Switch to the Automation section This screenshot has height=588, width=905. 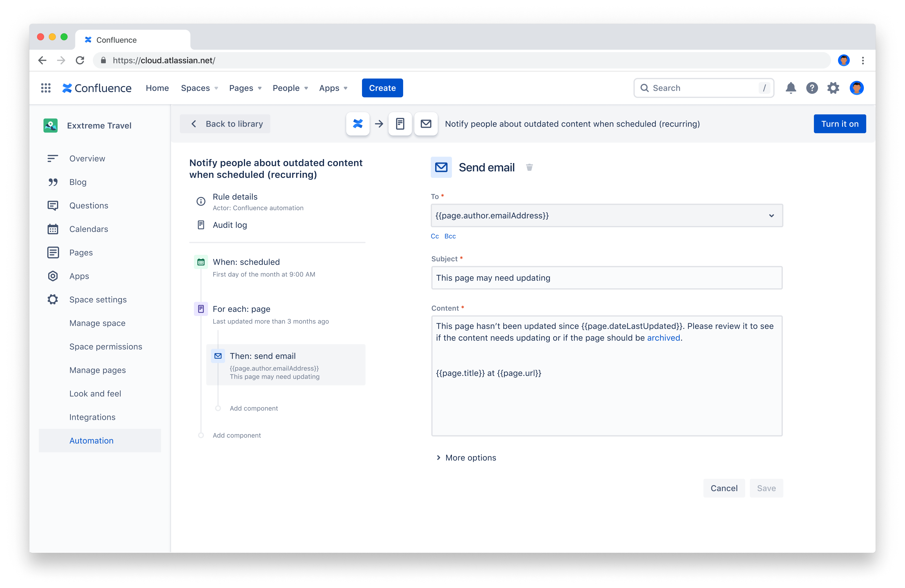(91, 440)
